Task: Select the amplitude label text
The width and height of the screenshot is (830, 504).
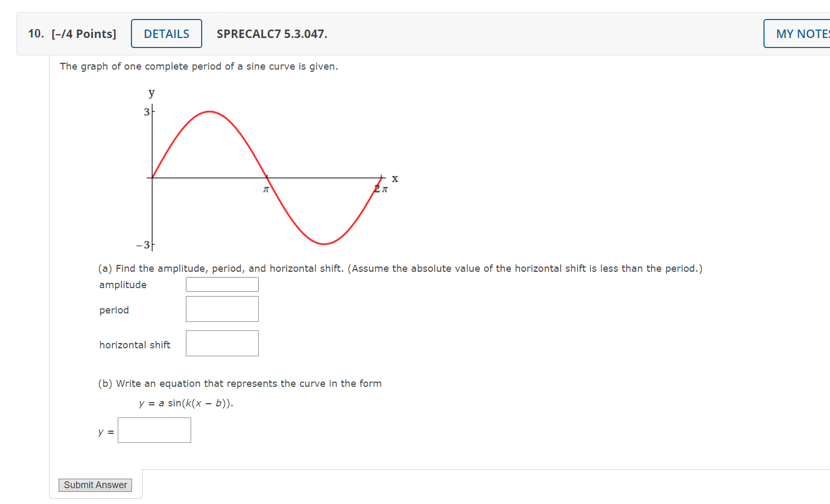Action: [122, 284]
